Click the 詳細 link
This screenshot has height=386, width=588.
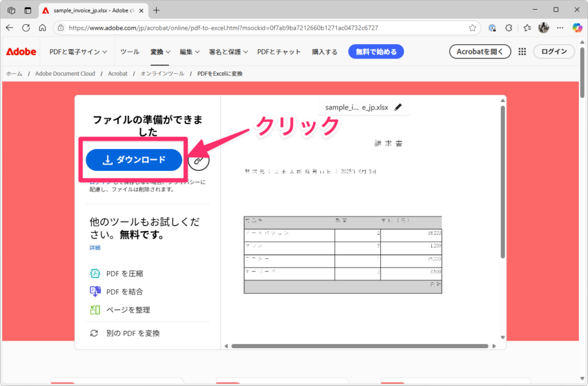(x=95, y=247)
